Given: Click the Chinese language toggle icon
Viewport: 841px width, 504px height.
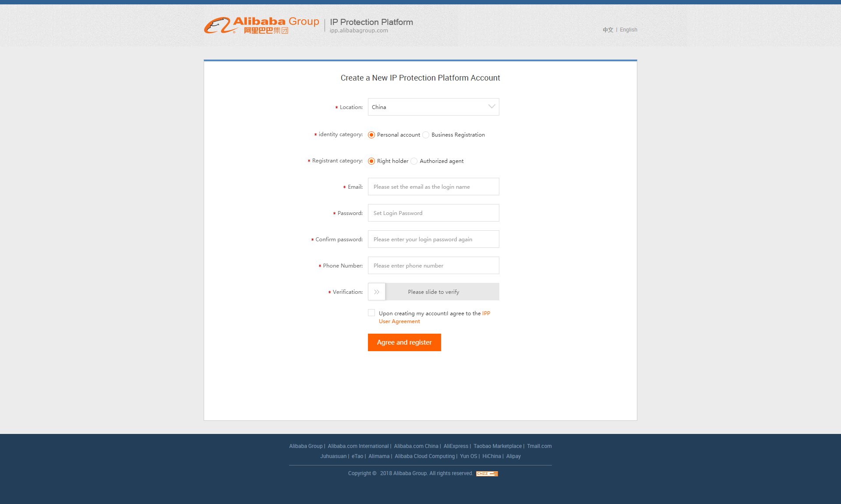Looking at the screenshot, I should (x=607, y=29).
